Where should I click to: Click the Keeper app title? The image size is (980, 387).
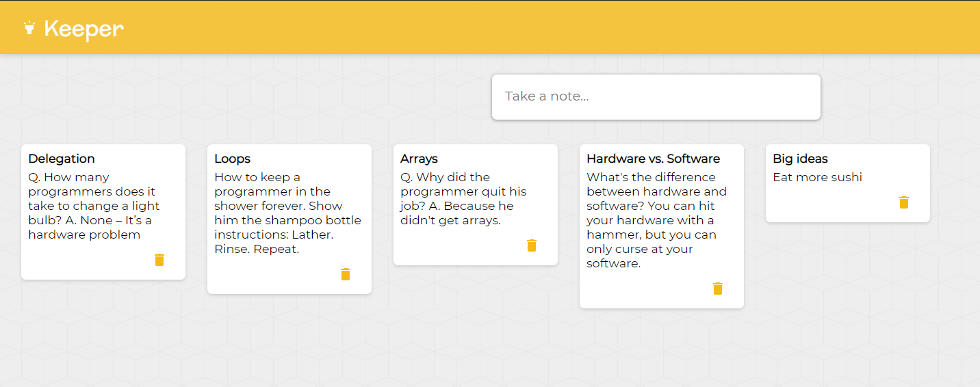[83, 29]
